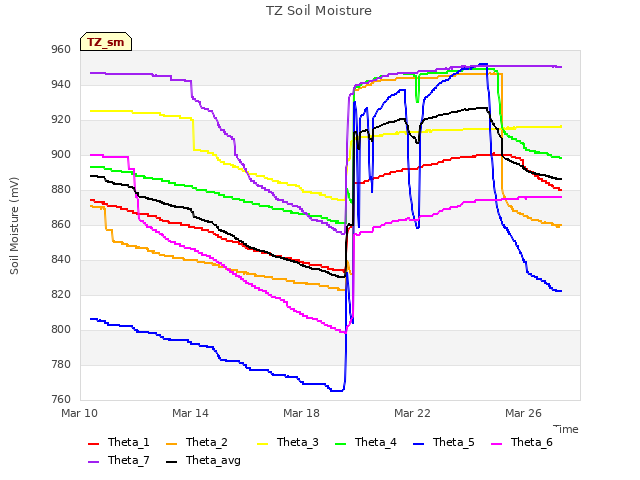The image size is (640, 480).
Task: Click the 820 y-axis tick label
Action: click(x=61, y=295)
